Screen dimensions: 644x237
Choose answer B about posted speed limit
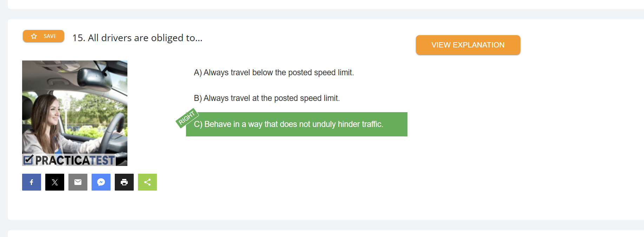coord(267,98)
